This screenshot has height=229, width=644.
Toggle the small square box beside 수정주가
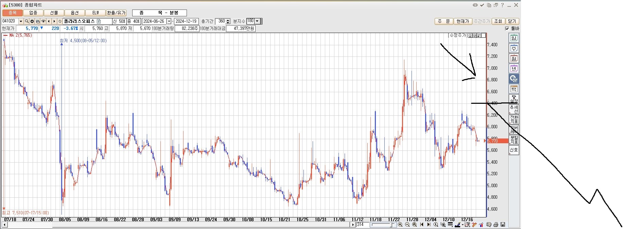coord(484,35)
